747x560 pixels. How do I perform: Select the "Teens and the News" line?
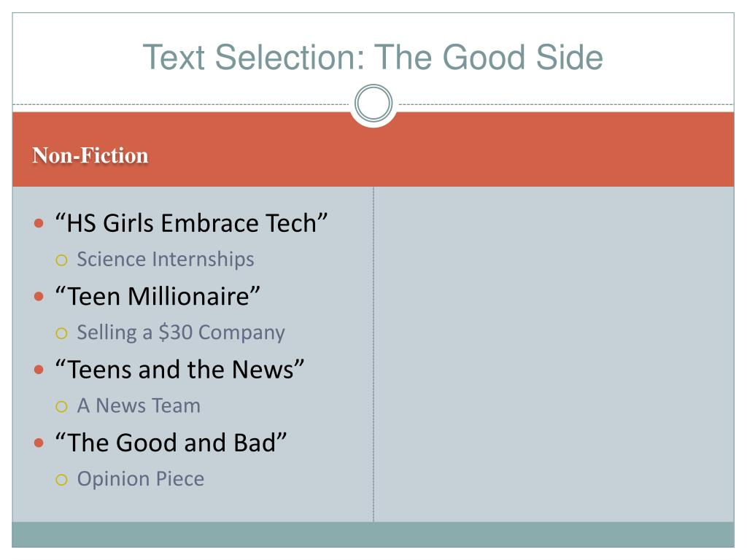point(179,370)
